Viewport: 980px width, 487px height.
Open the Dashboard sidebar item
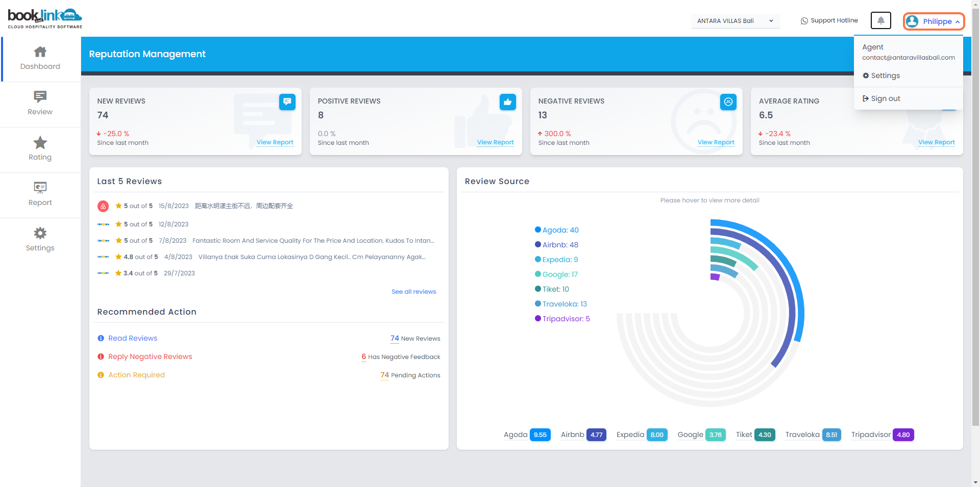click(40, 59)
